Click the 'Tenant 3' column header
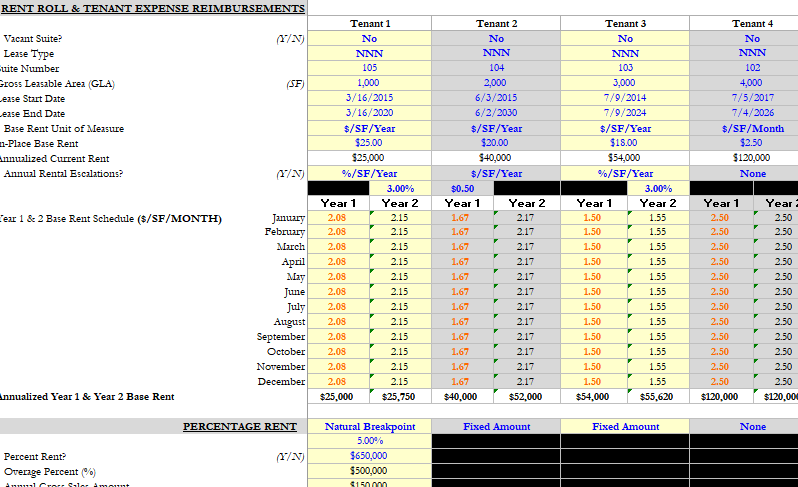The width and height of the screenshot is (798, 487). click(624, 23)
